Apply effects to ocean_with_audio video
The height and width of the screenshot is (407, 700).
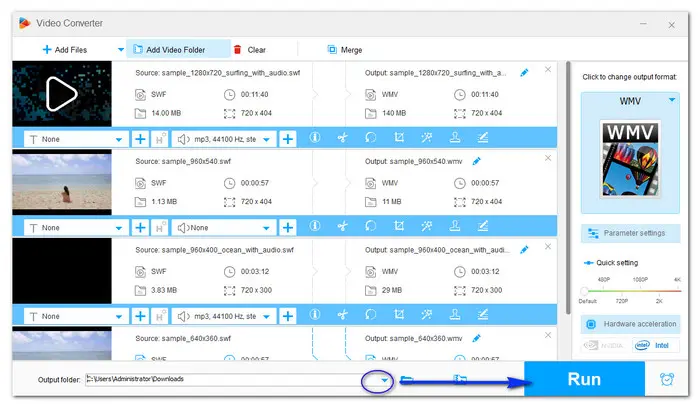(x=427, y=315)
